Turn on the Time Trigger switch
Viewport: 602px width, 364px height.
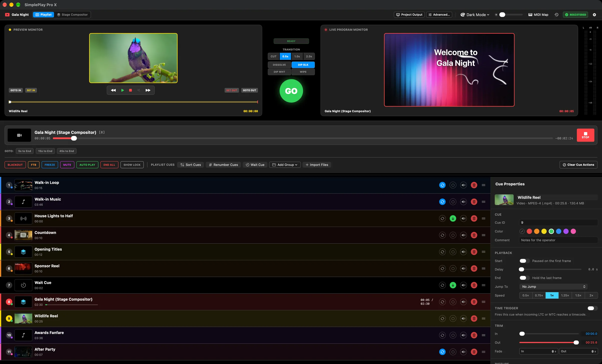(x=592, y=308)
